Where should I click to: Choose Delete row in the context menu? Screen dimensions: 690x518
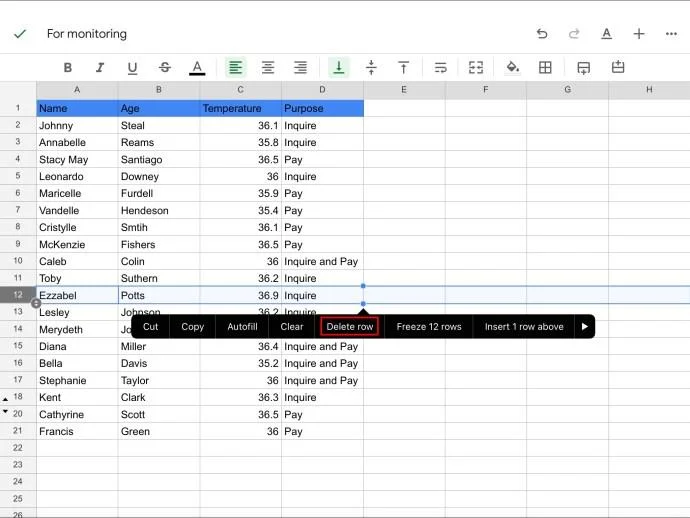[x=350, y=327]
